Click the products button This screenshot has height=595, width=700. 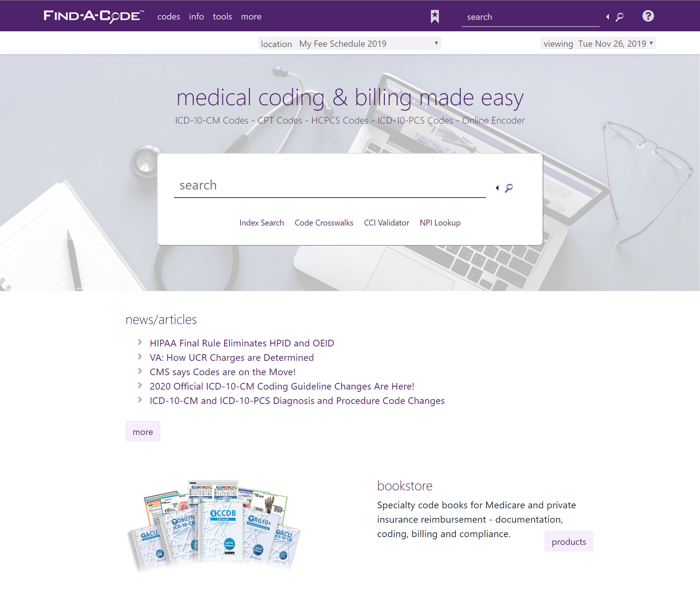(x=569, y=541)
